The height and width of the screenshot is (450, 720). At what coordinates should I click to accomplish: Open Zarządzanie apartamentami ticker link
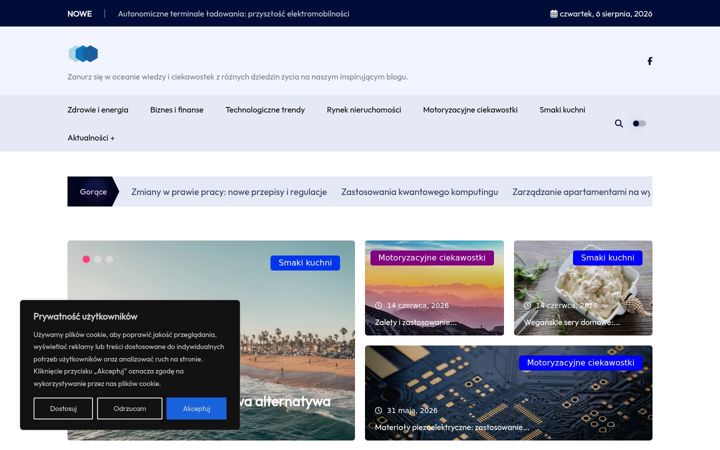[582, 192]
